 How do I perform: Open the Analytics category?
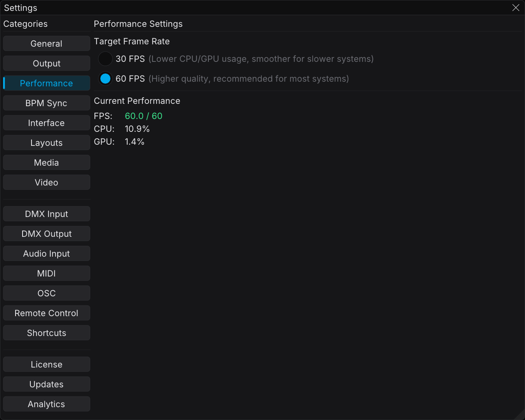(x=47, y=404)
